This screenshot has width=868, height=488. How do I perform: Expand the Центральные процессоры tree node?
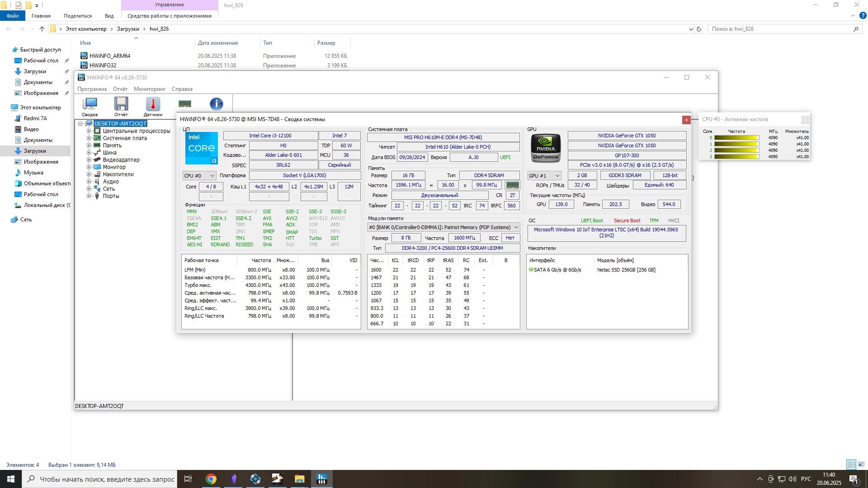(89, 131)
